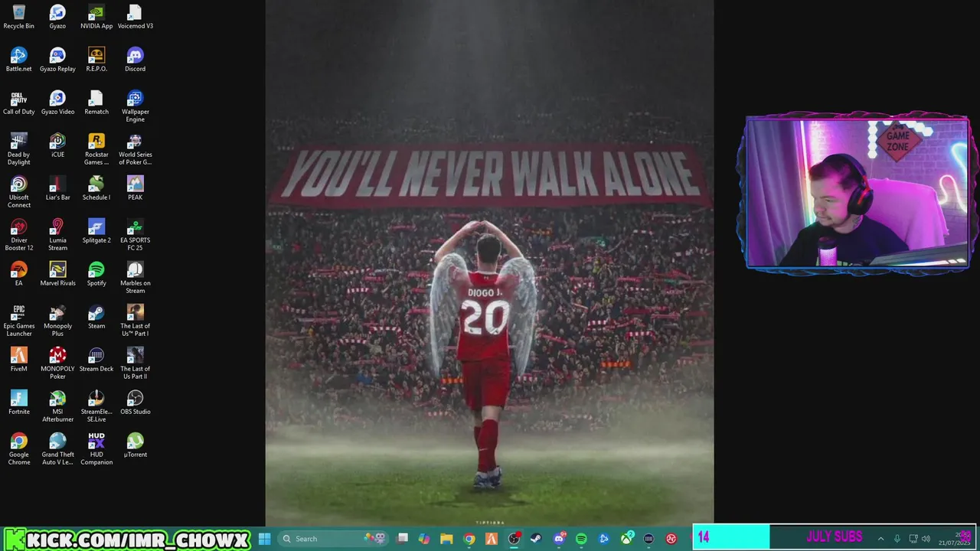This screenshot has width=980, height=551.
Task: Open the Windows Start menu
Action: [264, 539]
